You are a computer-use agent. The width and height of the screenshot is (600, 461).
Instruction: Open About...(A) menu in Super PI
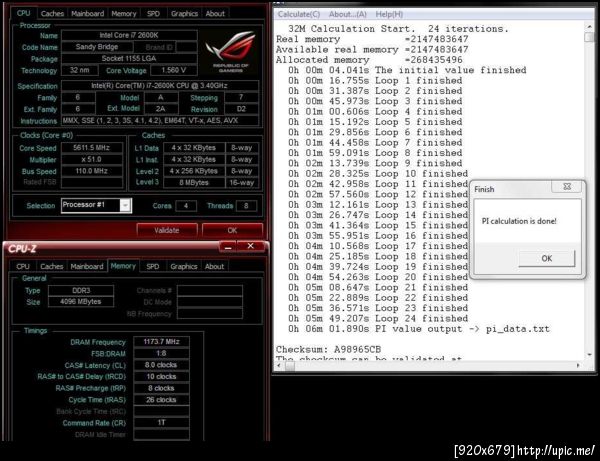click(347, 15)
